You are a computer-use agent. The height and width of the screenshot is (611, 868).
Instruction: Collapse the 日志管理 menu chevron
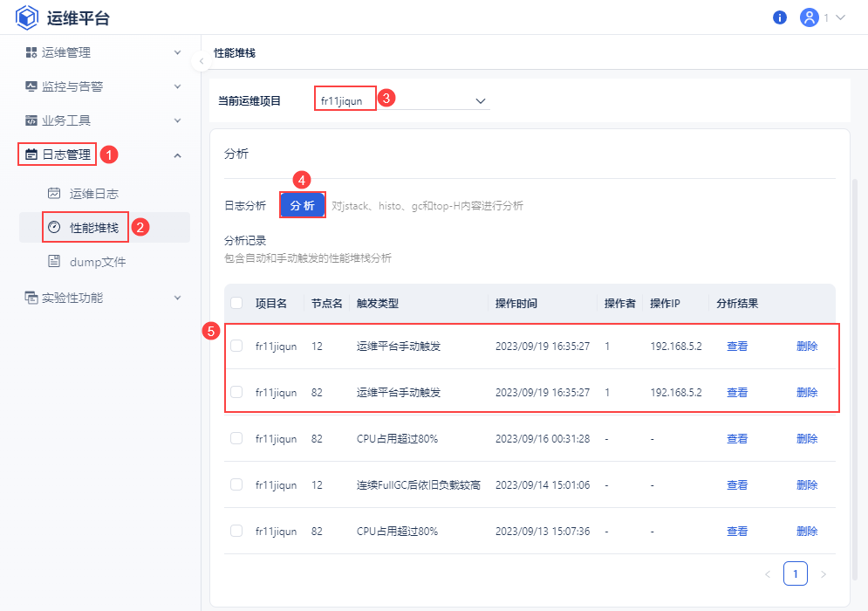178,155
